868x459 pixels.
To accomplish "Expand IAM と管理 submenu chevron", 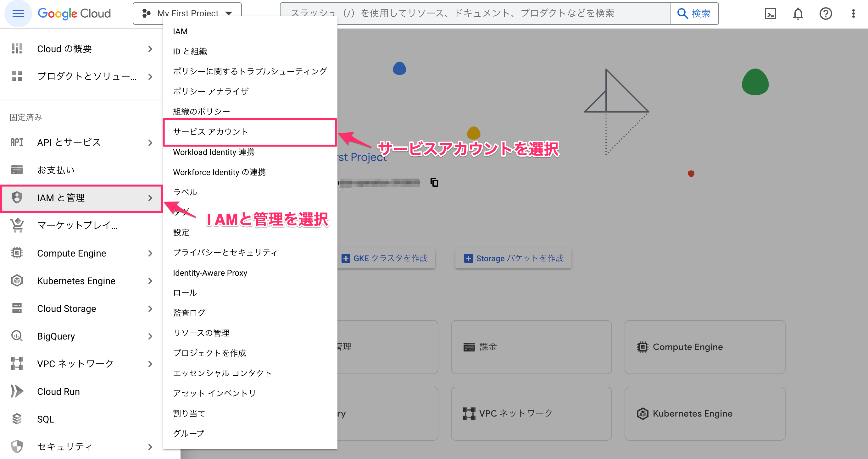I will coord(150,198).
